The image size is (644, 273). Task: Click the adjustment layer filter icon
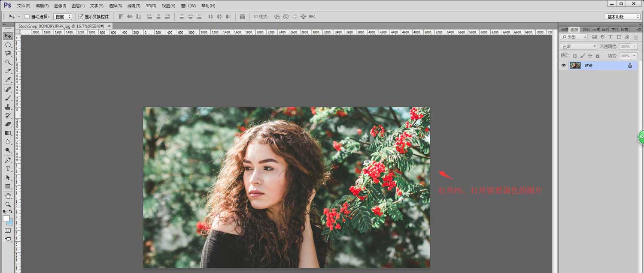(x=603, y=37)
